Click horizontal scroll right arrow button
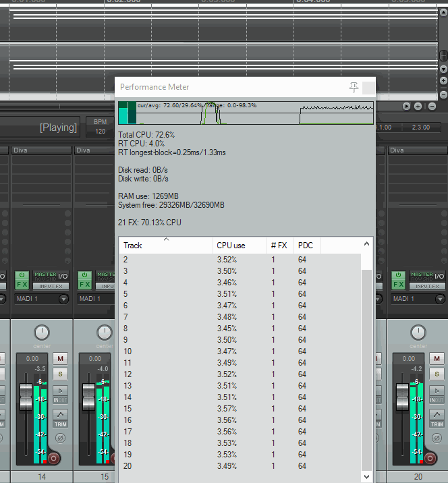Screen dimensions: 448x483 406,107
